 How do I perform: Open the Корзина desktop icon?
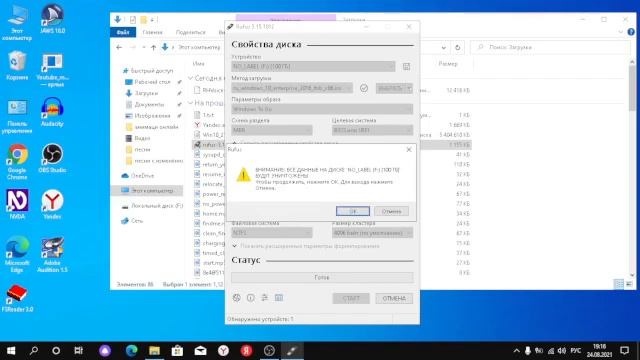(17, 66)
